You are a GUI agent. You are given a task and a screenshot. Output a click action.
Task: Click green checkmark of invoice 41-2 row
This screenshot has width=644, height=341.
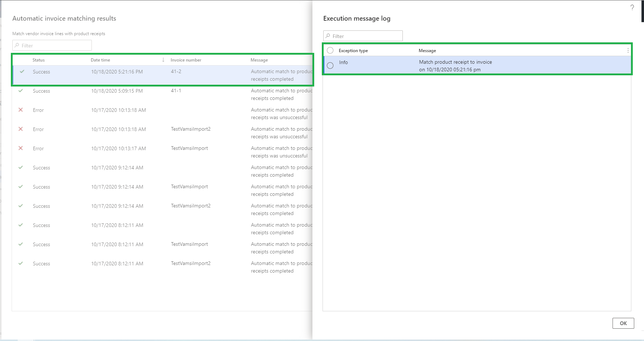point(22,72)
